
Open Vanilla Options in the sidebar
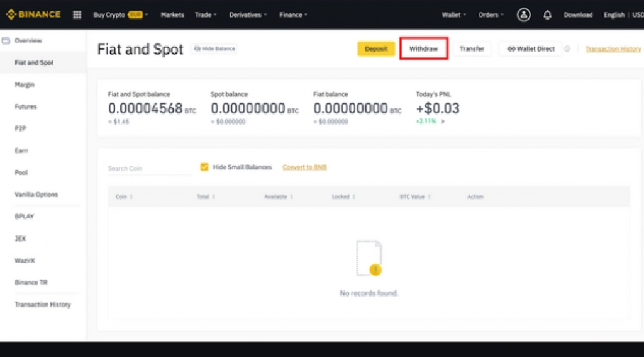point(36,195)
